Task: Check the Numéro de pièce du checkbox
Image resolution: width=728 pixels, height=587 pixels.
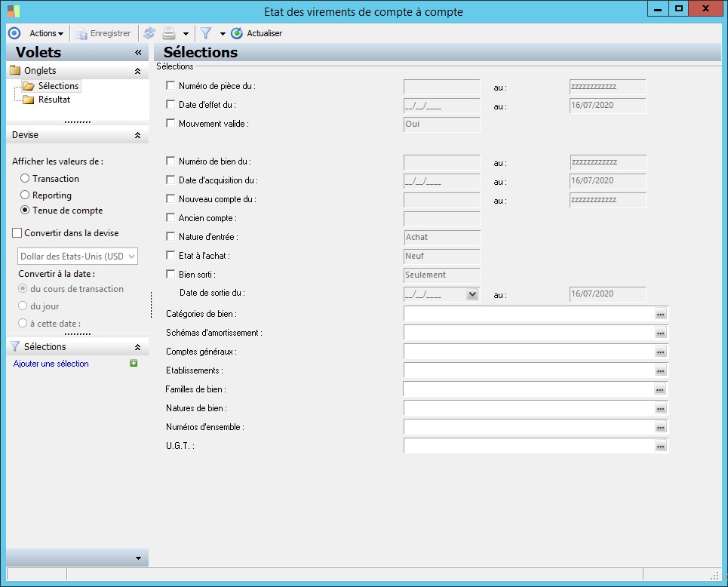Action: click(170, 85)
